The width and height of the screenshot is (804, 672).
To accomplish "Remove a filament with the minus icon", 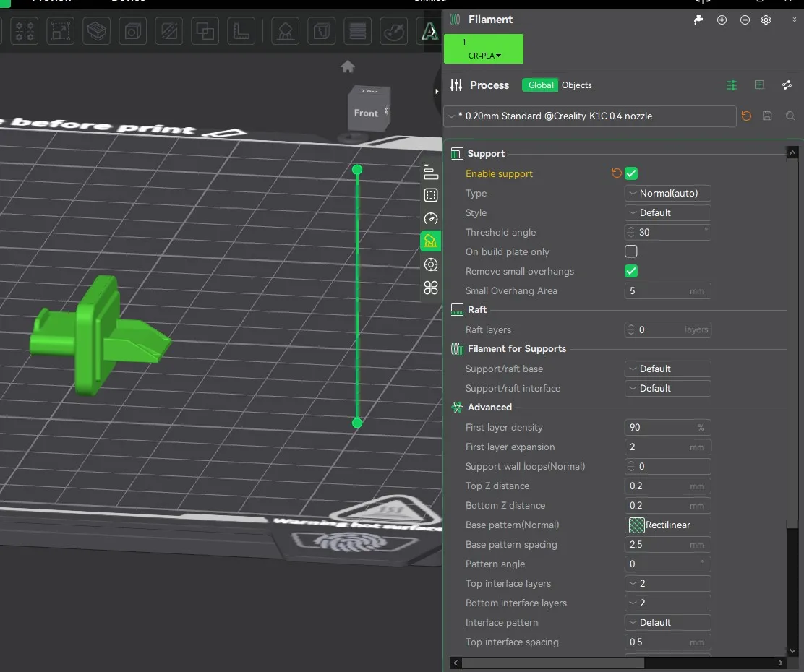I will tap(745, 20).
